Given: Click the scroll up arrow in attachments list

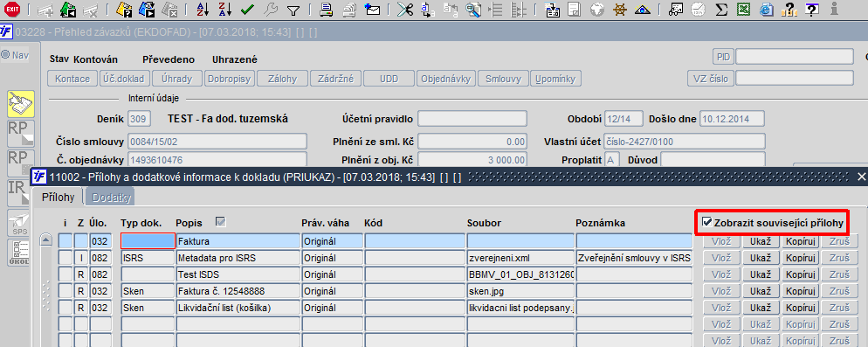Looking at the screenshot, I should (x=47, y=240).
